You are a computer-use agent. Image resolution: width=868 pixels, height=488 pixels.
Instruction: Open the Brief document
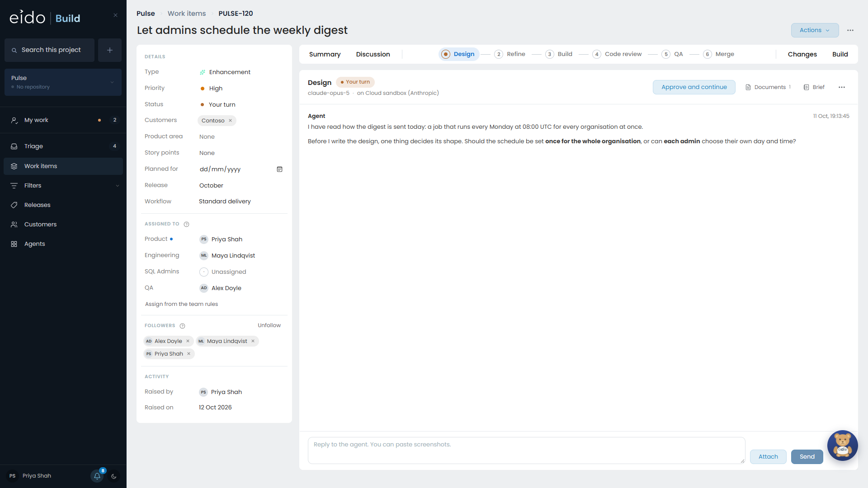tap(814, 87)
